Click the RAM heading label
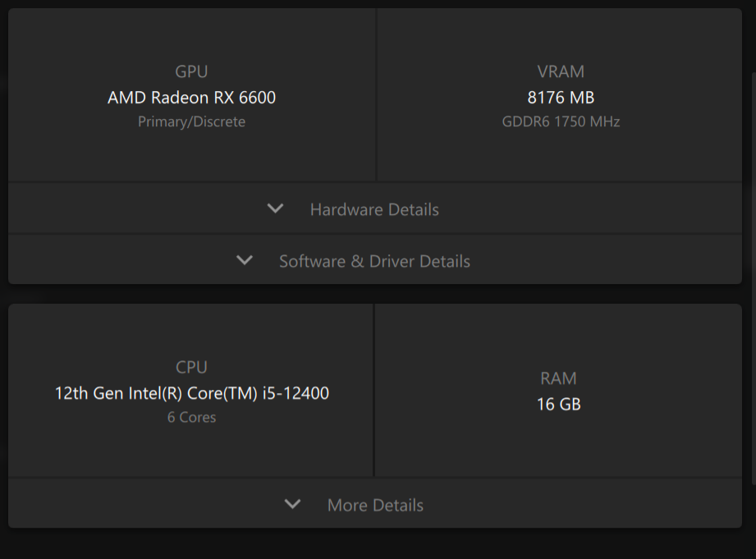This screenshot has width=756, height=559. click(x=558, y=378)
